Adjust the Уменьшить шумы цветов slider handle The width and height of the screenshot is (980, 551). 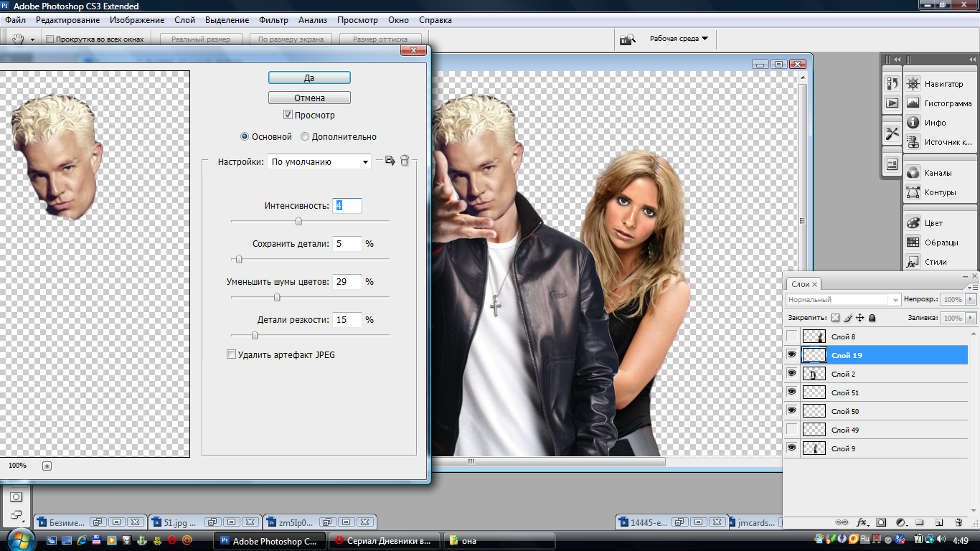(x=277, y=297)
